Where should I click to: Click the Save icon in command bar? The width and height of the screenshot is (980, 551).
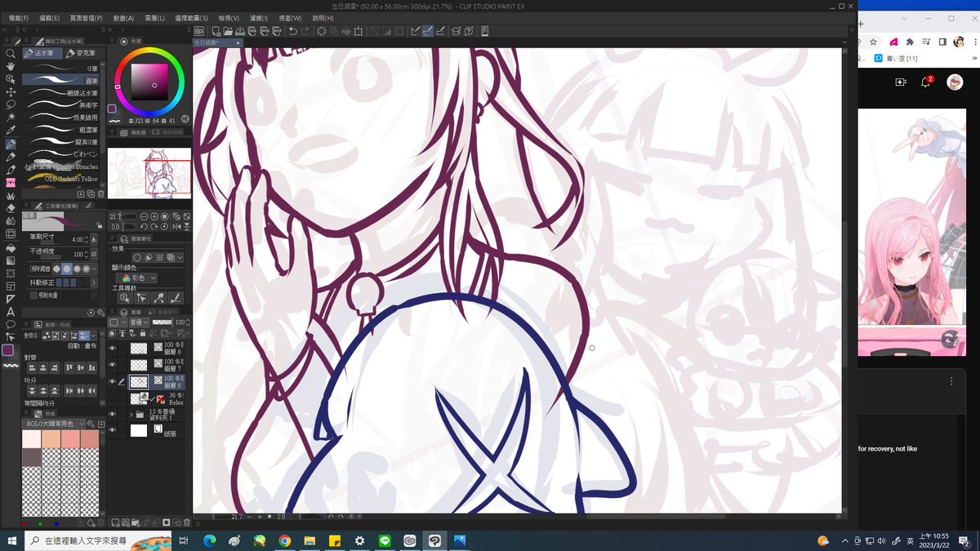pos(239,31)
